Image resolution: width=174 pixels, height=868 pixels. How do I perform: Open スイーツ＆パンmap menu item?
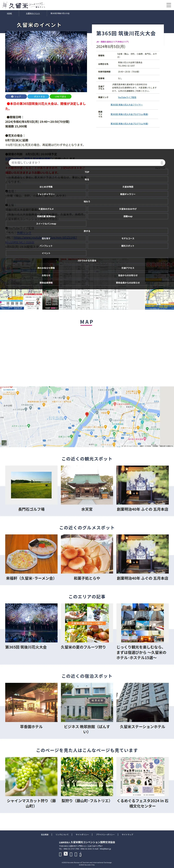pos(46,224)
